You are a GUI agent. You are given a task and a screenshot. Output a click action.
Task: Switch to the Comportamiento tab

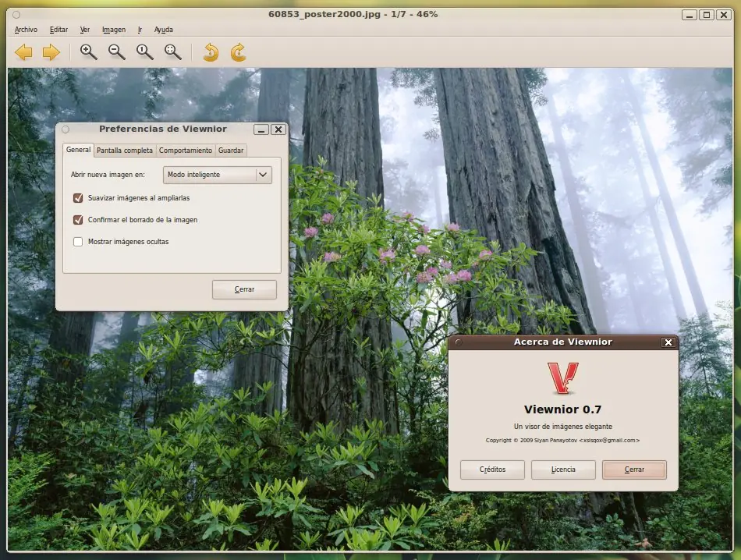pos(186,151)
